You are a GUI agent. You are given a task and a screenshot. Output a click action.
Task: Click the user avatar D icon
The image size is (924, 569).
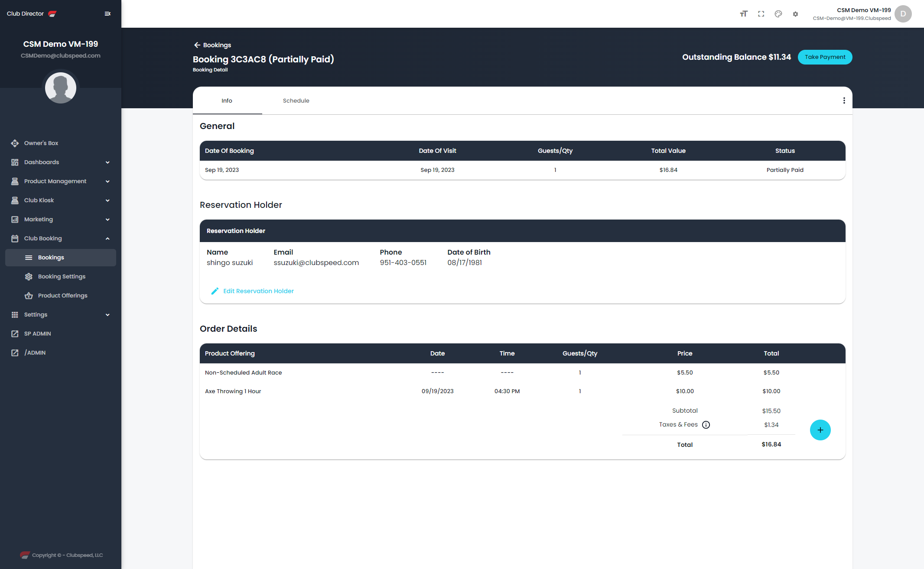coord(903,14)
